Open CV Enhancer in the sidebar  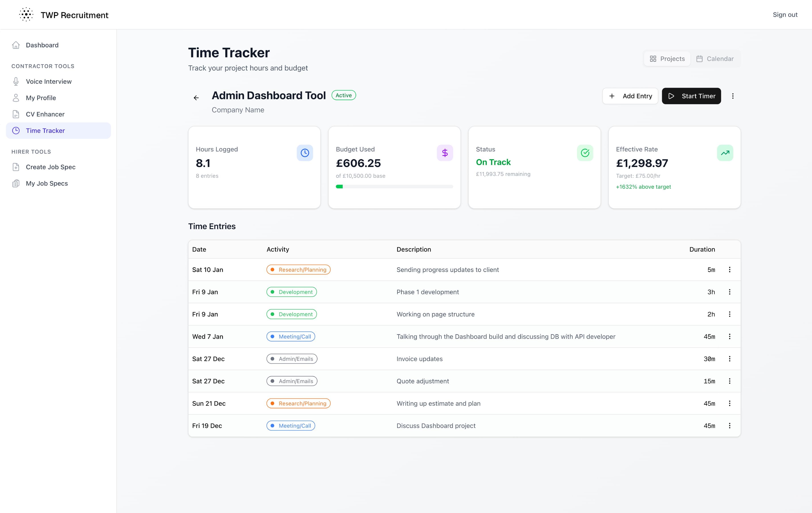pos(45,114)
